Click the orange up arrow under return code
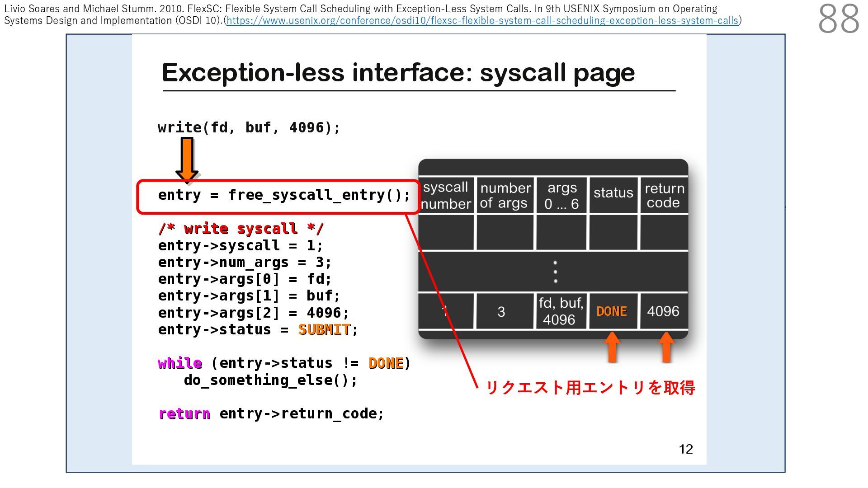 click(666, 347)
